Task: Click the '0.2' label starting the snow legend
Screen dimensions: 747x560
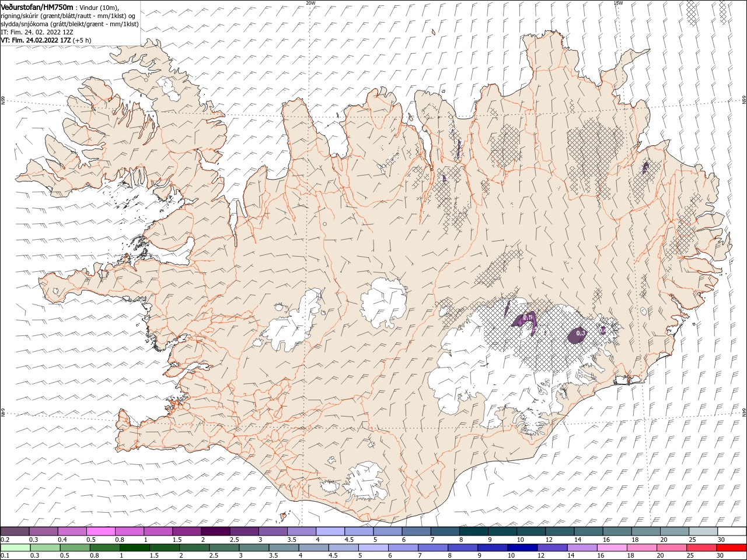Action: pos(5,540)
